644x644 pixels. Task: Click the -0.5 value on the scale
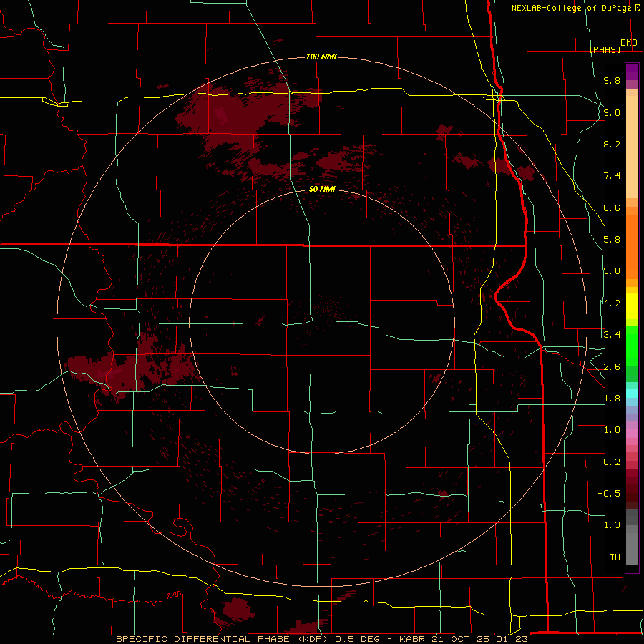pos(609,494)
